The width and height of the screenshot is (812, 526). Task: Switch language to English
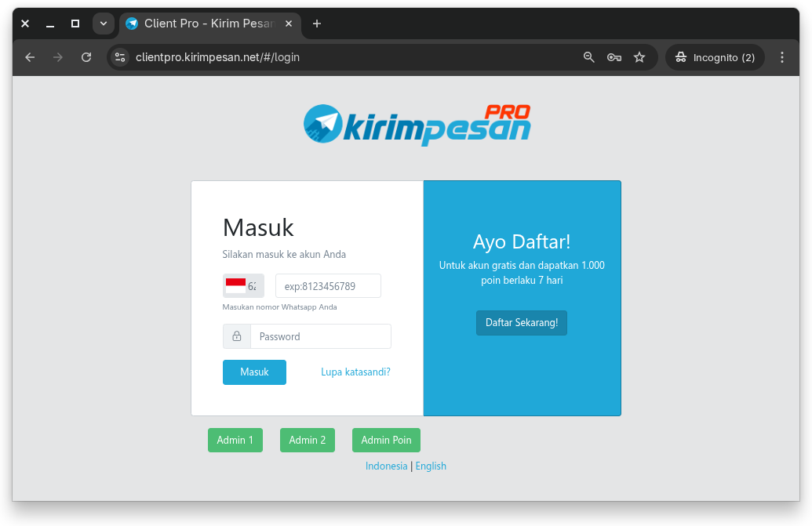point(431,466)
